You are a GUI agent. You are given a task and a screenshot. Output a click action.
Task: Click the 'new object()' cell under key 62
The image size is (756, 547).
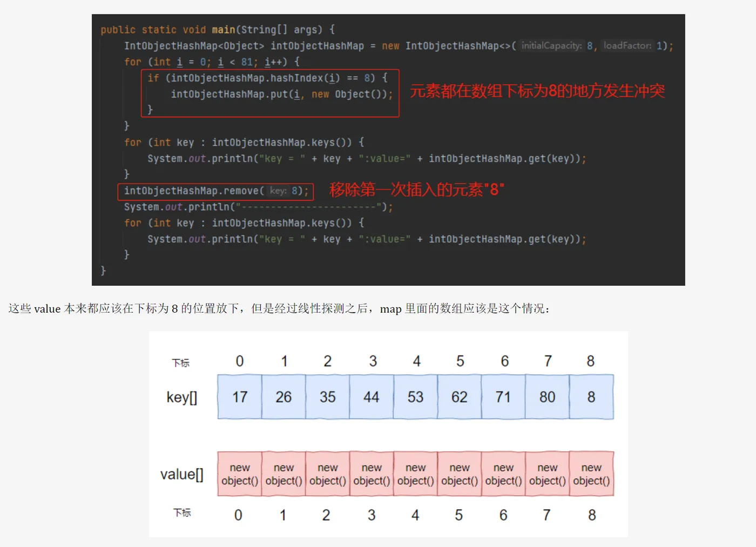point(460,474)
